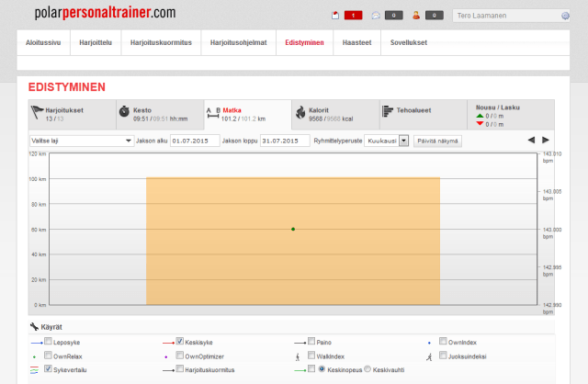The height and width of the screenshot is (384, 588).
Task: Switch to the Haasteet tab
Action: 356,43
